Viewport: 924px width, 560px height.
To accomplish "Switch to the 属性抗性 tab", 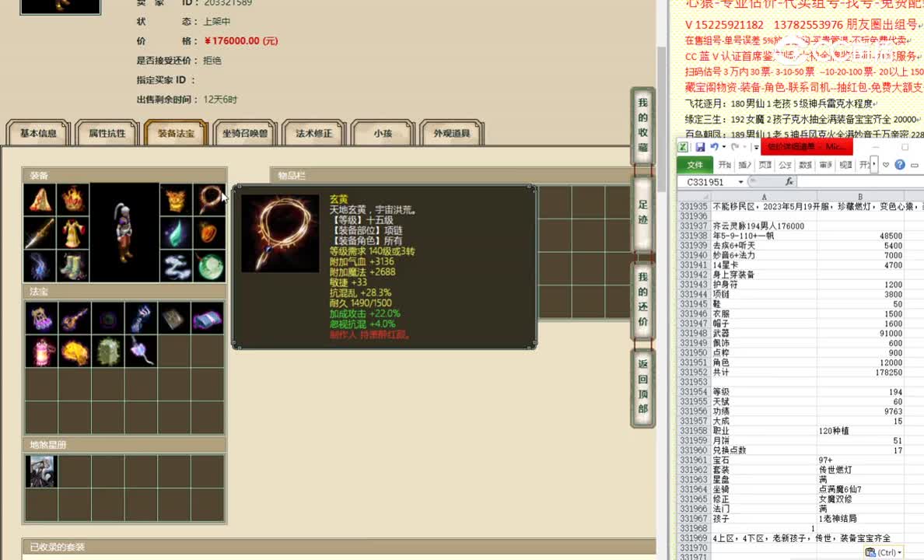I will tap(107, 133).
